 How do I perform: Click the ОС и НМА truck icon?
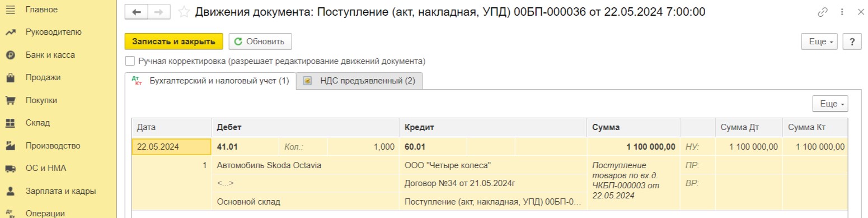(x=10, y=168)
